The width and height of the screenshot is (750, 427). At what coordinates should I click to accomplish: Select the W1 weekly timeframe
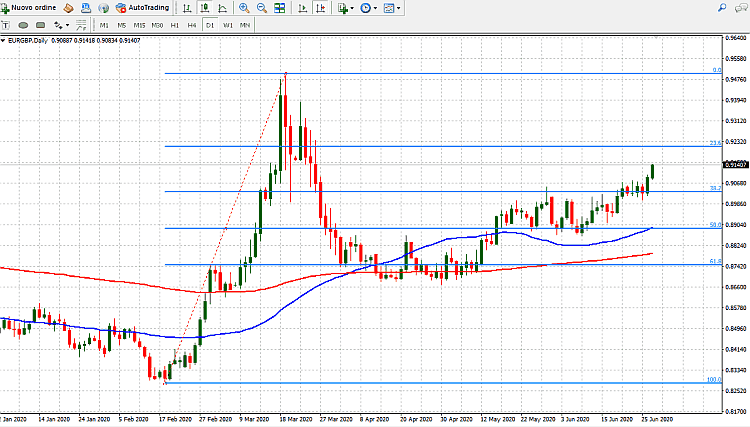(228, 23)
